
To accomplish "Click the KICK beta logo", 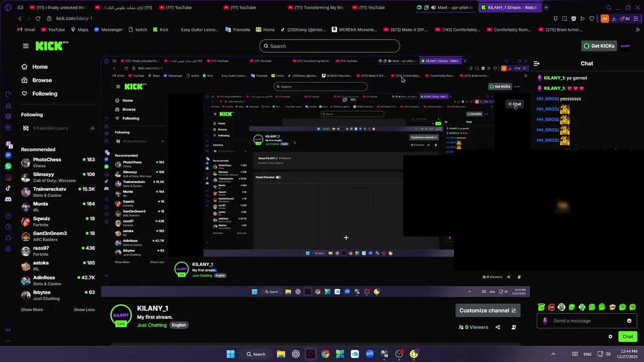I will tap(52, 46).
